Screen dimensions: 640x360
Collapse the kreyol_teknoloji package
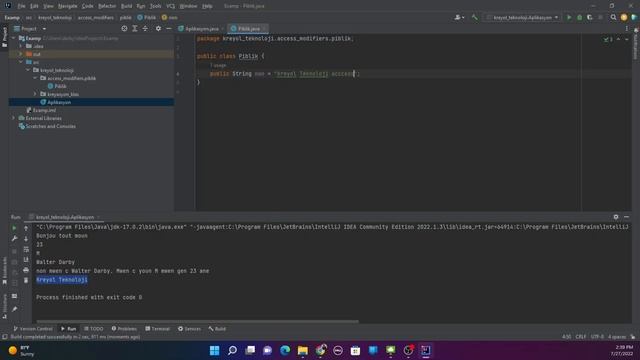28,70
